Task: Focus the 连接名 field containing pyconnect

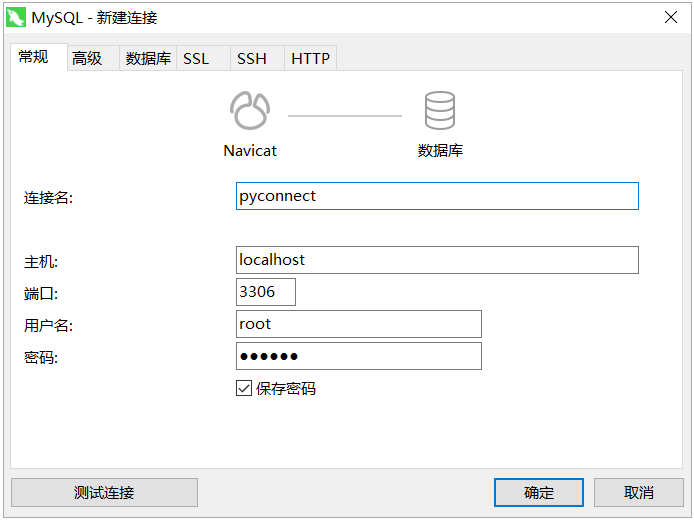Action: click(437, 196)
